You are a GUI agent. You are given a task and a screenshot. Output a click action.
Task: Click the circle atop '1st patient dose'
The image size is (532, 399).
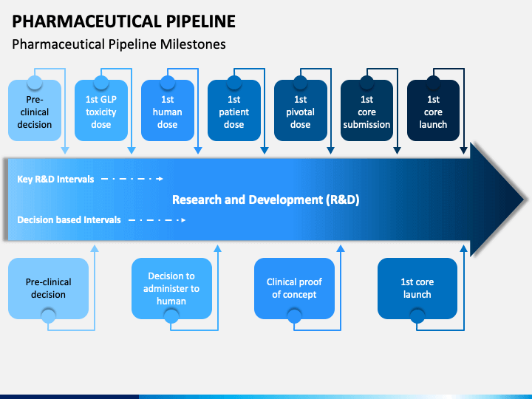coord(234,82)
